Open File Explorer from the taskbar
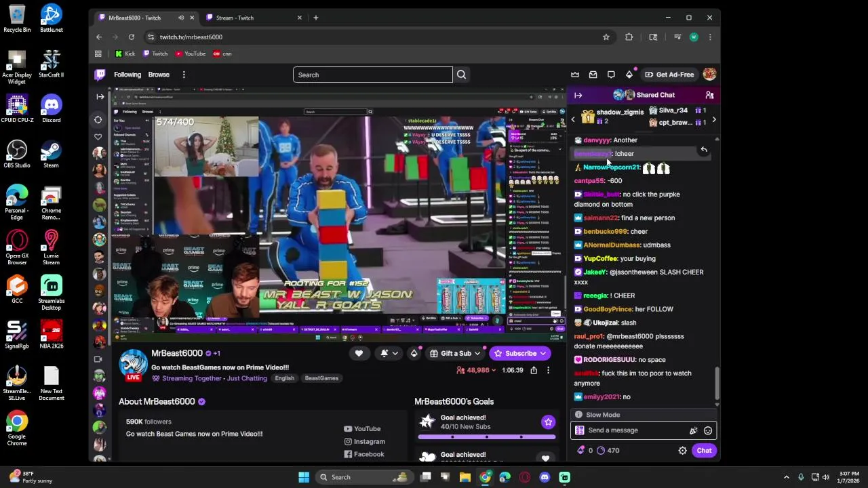Screen dimensions: 868x488 (x=465, y=477)
